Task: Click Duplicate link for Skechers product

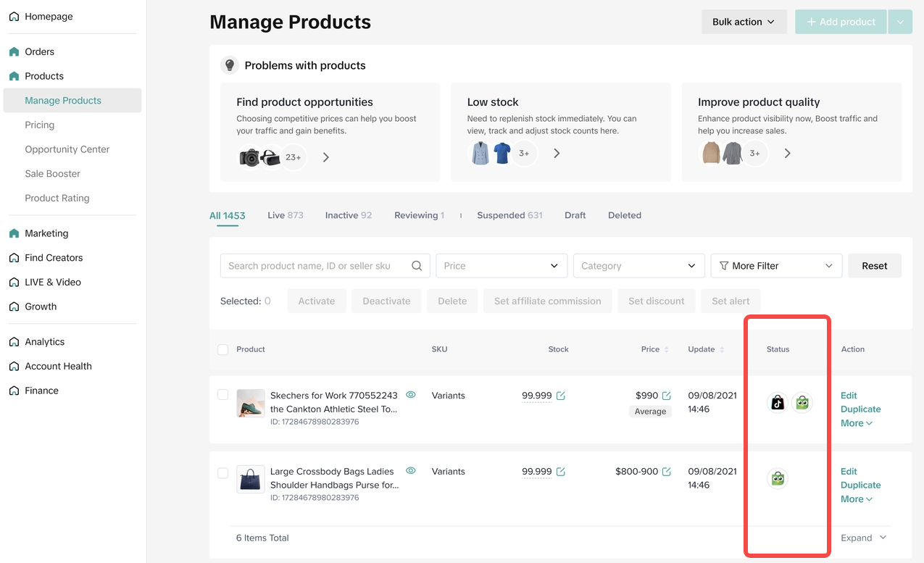Action: (x=860, y=409)
